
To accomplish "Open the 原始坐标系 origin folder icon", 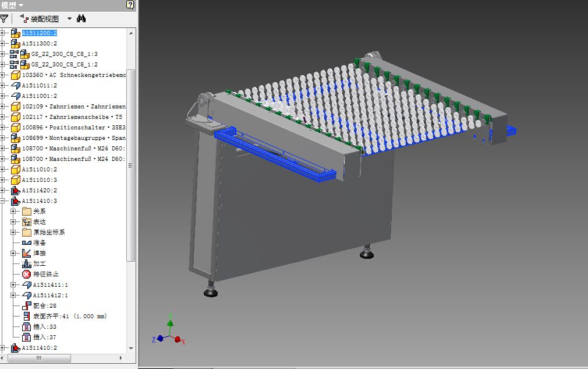I will [25, 232].
